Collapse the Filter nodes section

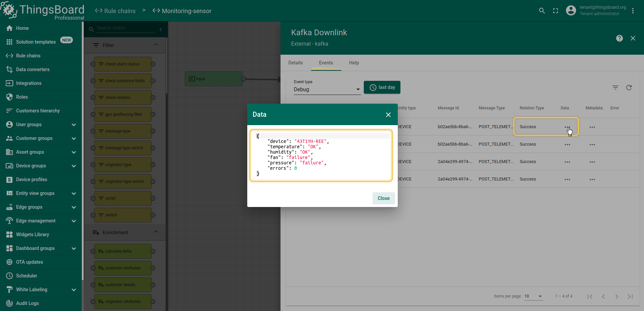point(156,45)
